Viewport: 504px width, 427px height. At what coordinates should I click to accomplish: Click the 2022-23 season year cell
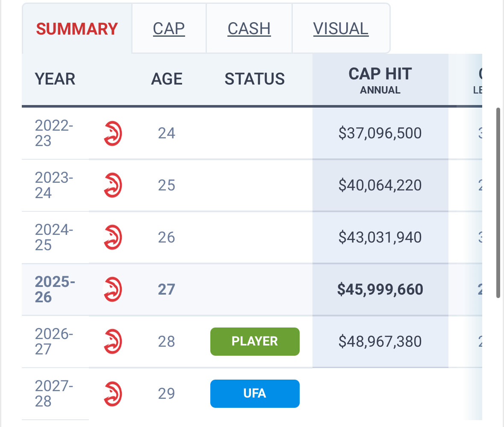tap(54, 133)
